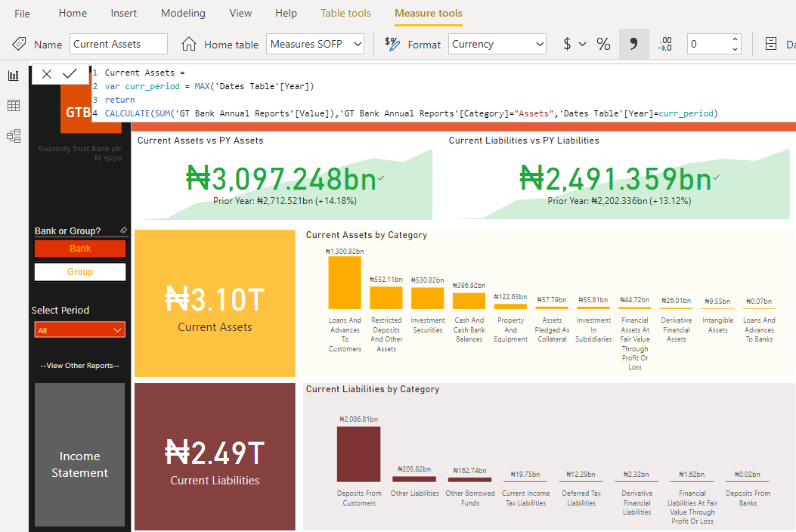Switch to Model view icon
The width and height of the screenshot is (796, 532).
14,136
